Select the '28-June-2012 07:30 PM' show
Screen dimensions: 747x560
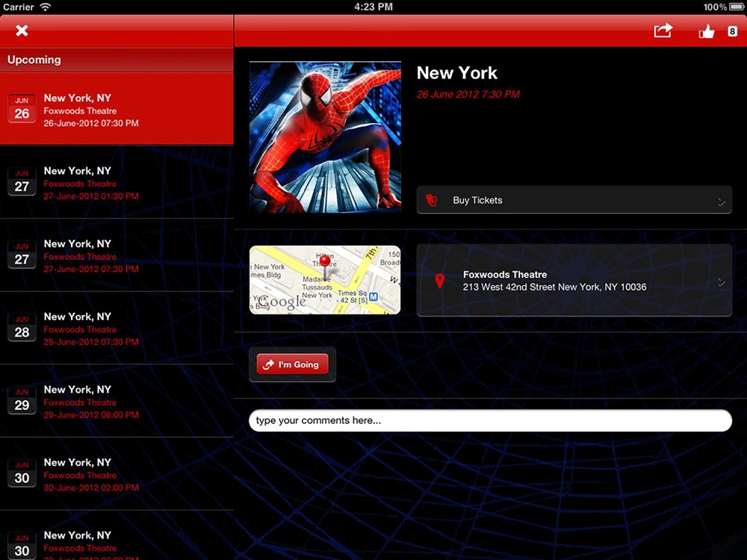tap(117, 328)
